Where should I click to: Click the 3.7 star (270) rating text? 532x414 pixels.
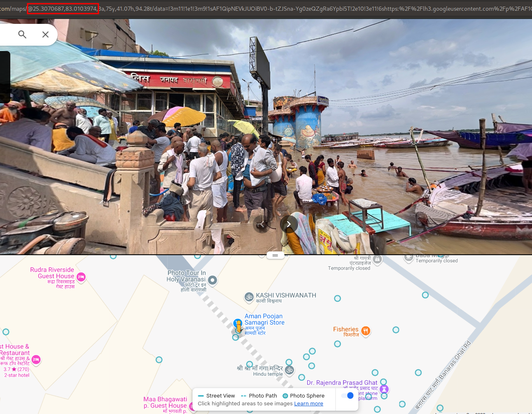(x=16, y=369)
